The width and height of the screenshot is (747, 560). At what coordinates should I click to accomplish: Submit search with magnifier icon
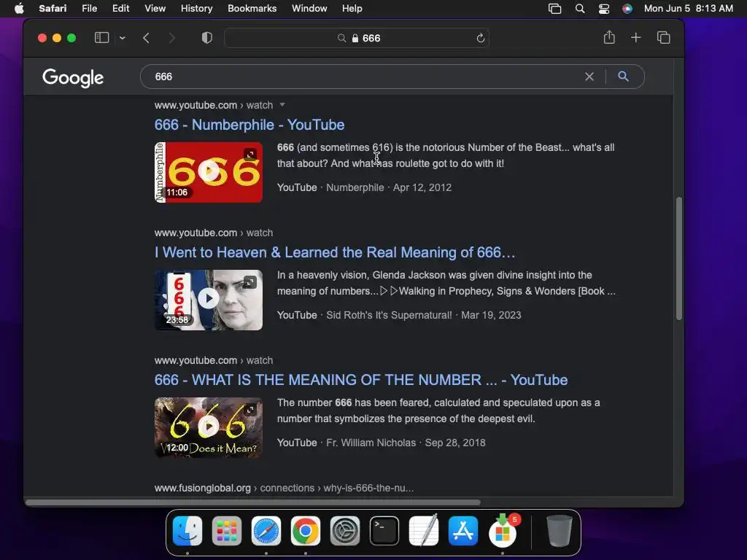click(623, 76)
